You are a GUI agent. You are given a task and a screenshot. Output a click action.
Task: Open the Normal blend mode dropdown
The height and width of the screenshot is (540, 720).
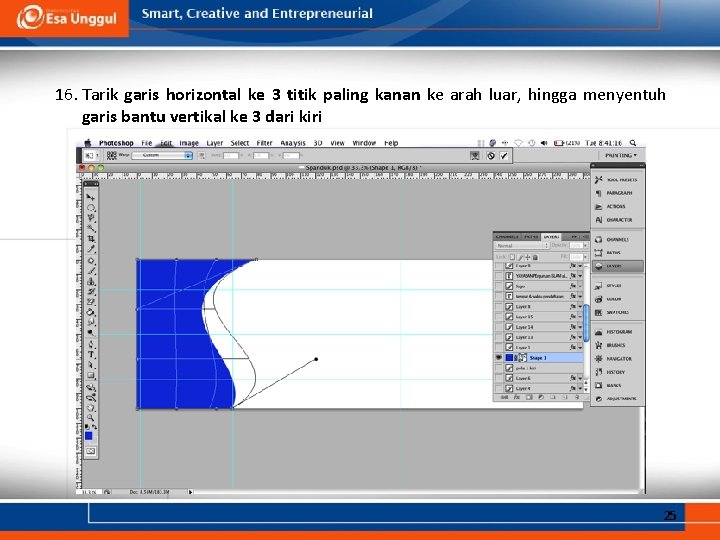(522, 246)
